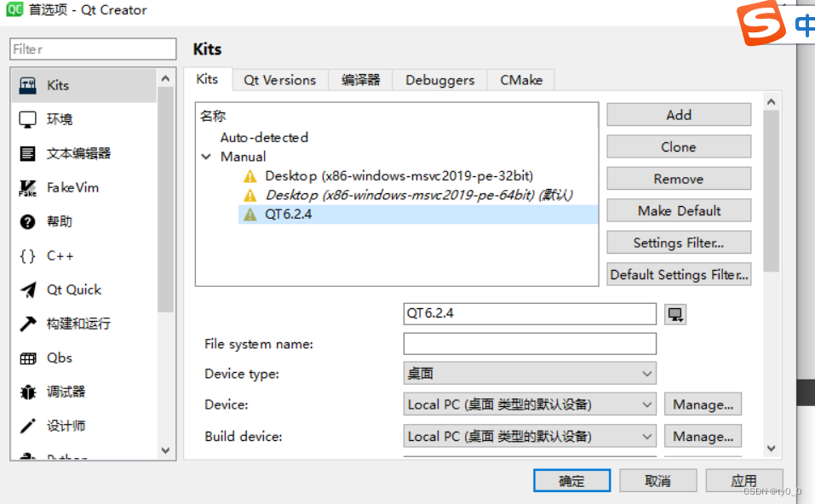815x504 pixels.
Task: Confirm with the 确定 button
Action: click(571, 481)
